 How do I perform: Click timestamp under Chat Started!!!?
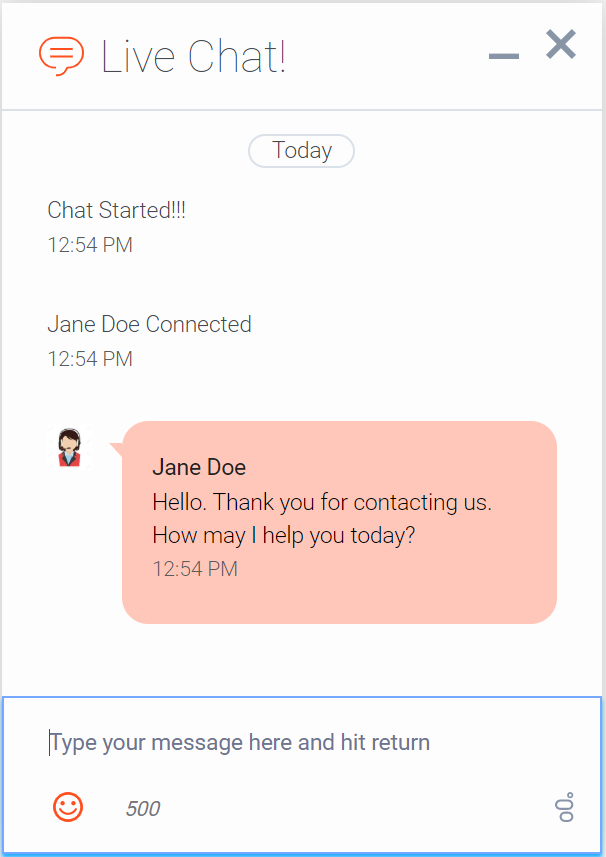(90, 245)
